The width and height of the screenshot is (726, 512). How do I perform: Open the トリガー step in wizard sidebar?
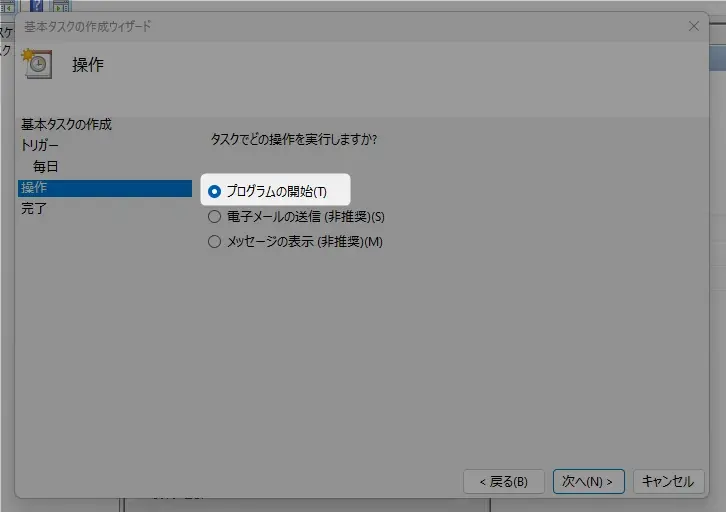[x=40, y=145]
